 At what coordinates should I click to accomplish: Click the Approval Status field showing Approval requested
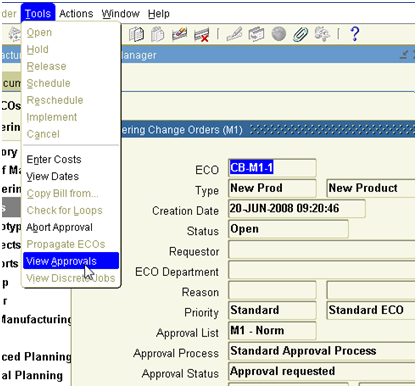tap(322, 371)
